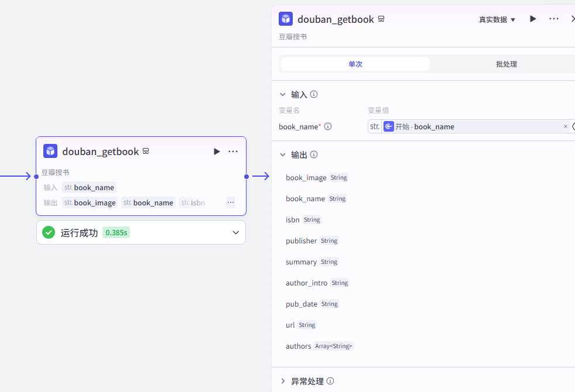
Task: Show info tooltip for 异常处理
Action: (330, 381)
